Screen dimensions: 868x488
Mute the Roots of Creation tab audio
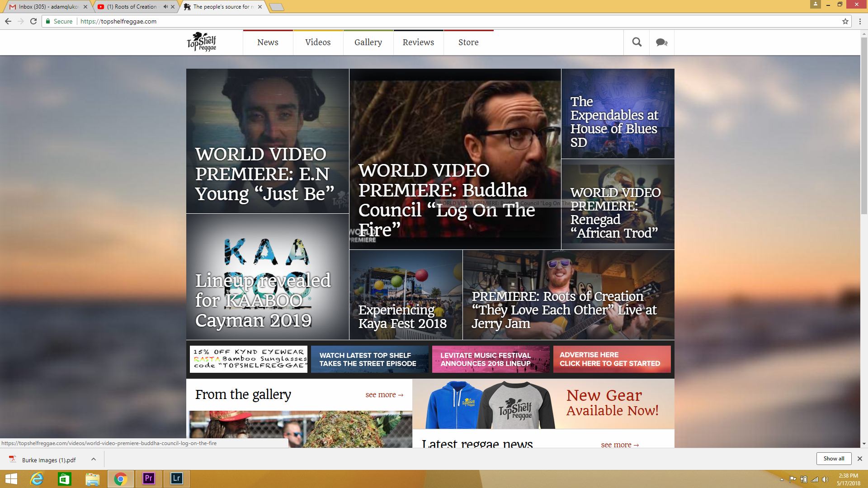(165, 7)
